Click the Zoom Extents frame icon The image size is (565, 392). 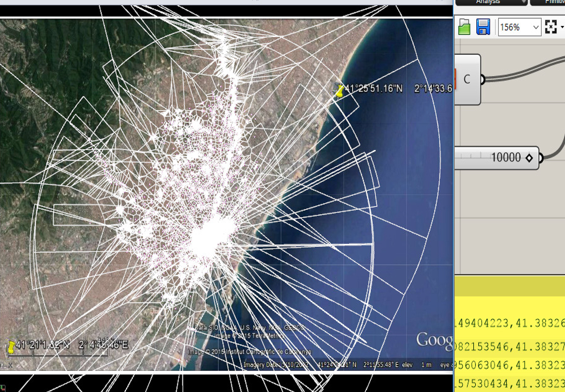(x=551, y=27)
